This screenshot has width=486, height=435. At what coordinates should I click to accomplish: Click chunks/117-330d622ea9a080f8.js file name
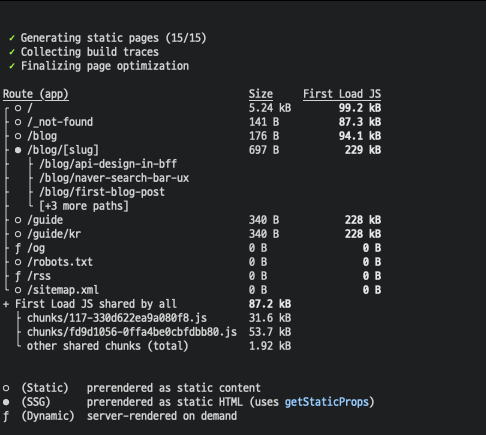tap(117, 318)
